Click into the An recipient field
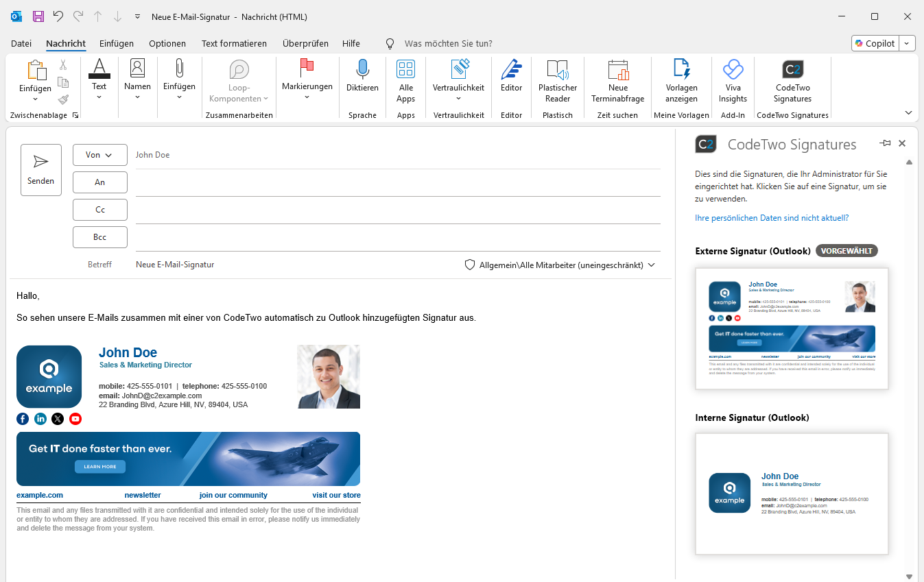The width and height of the screenshot is (924, 582). (x=398, y=182)
